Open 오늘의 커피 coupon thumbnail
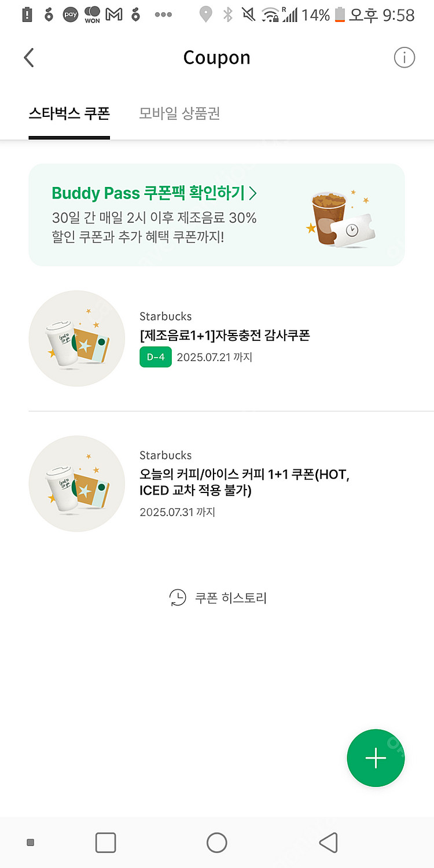This screenshot has width=434, height=868. 77,484
